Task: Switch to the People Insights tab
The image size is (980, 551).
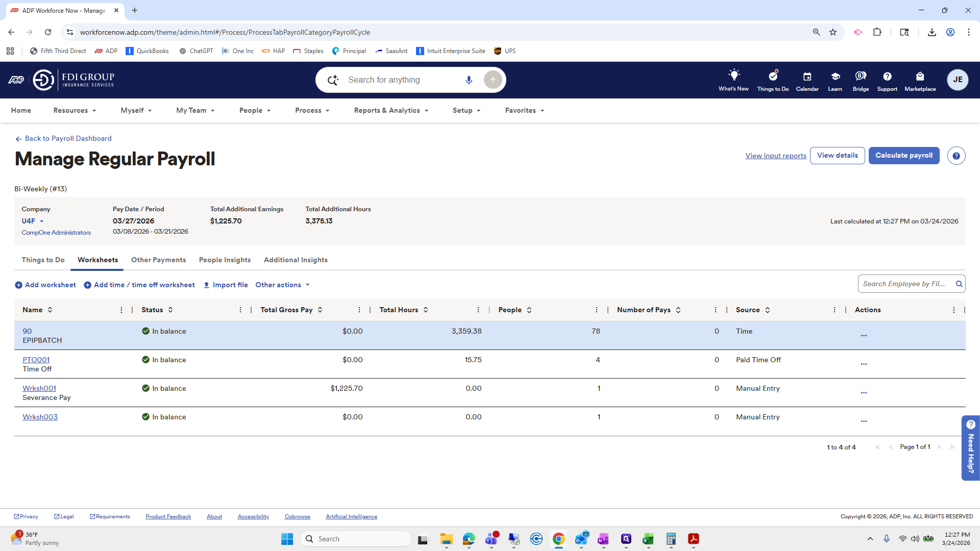Action: pos(225,260)
